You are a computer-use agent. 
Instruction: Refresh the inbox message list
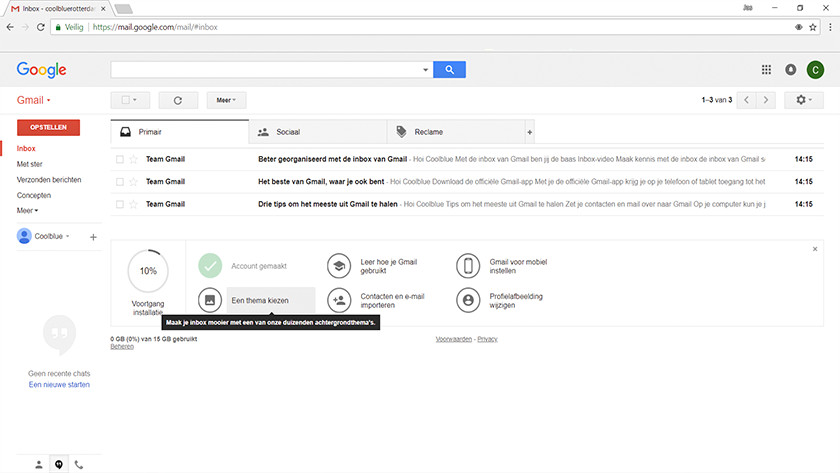178,100
